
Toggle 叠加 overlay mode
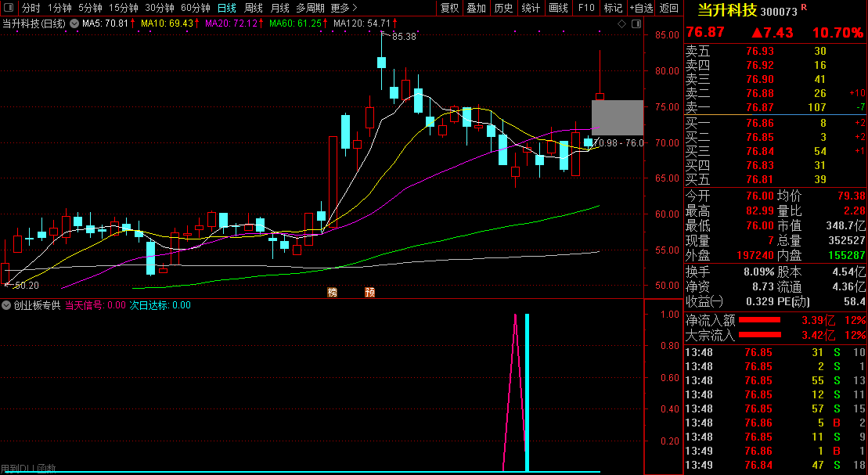coord(476,8)
